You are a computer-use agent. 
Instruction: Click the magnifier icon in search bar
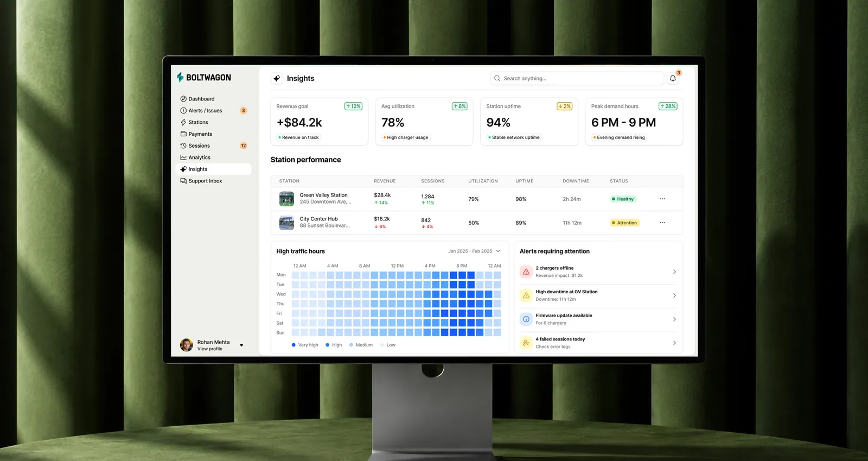(497, 78)
